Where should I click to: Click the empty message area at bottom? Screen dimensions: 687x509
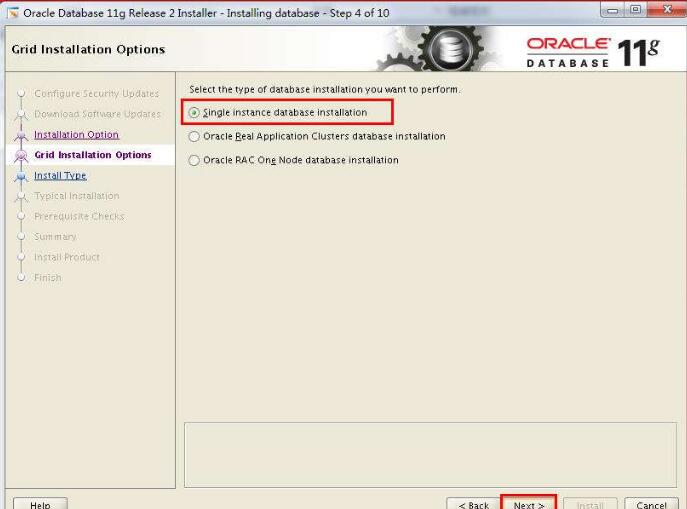(430, 455)
